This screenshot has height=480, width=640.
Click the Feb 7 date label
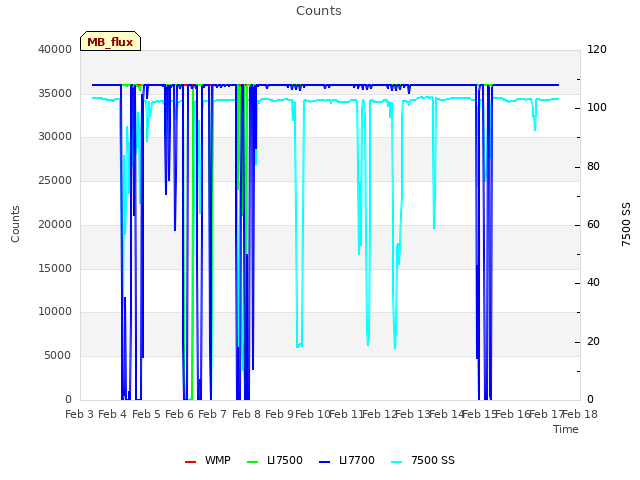click(x=213, y=414)
